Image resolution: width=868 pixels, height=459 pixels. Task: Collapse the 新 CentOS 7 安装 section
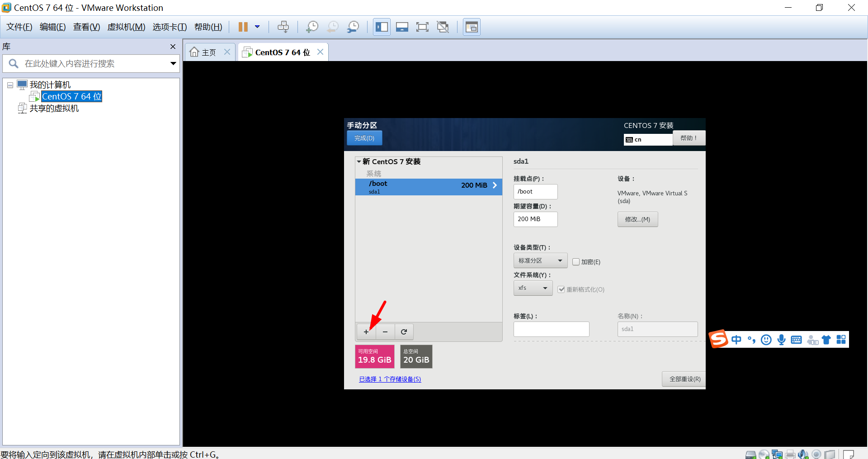point(359,161)
